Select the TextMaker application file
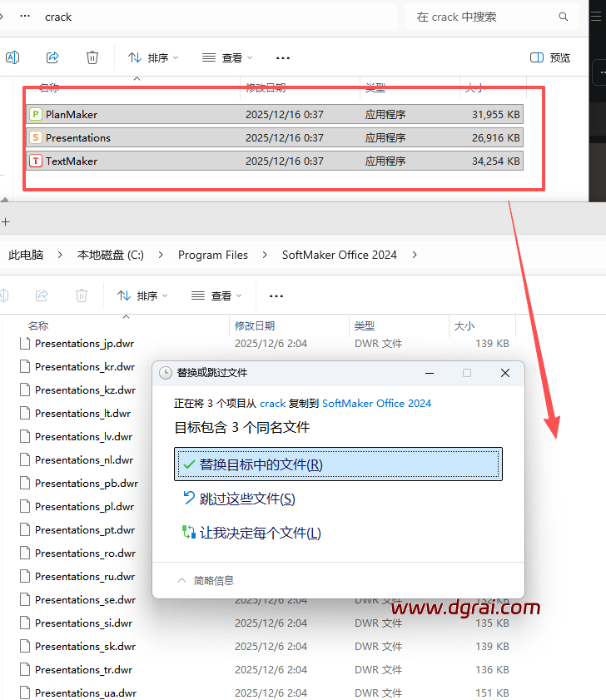The image size is (606, 700). [275, 161]
